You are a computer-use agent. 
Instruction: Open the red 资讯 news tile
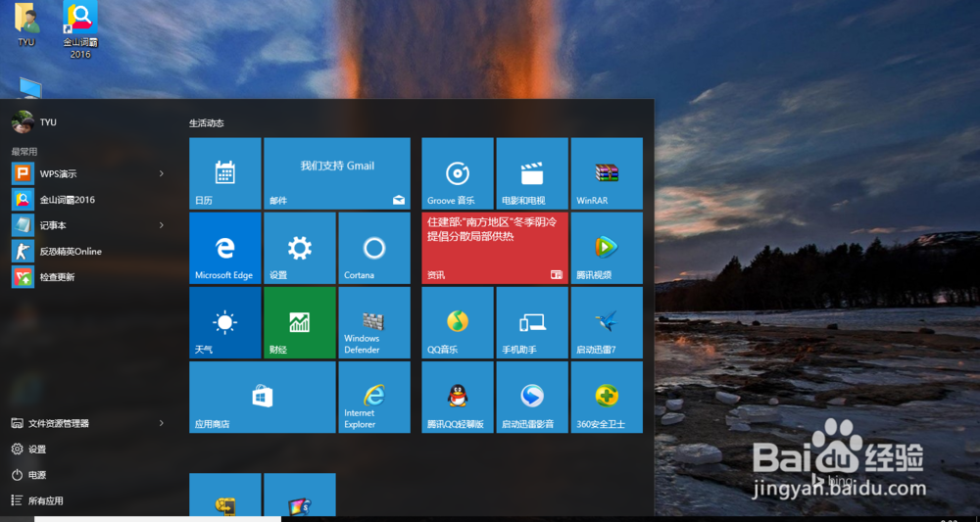(x=495, y=248)
